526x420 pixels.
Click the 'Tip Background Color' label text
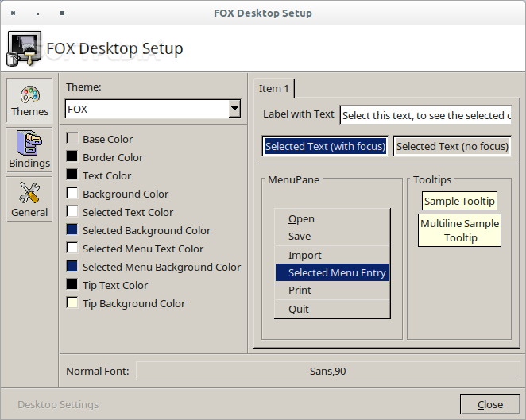133,304
